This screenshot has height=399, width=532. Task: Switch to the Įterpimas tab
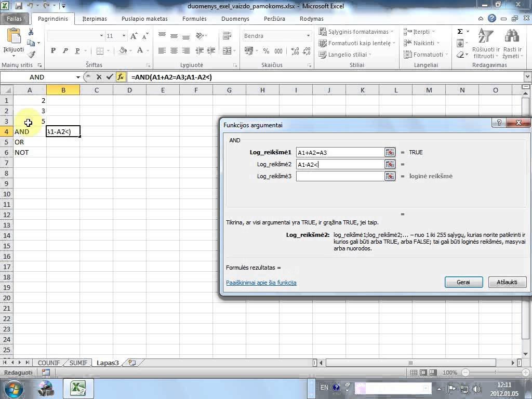tap(95, 19)
